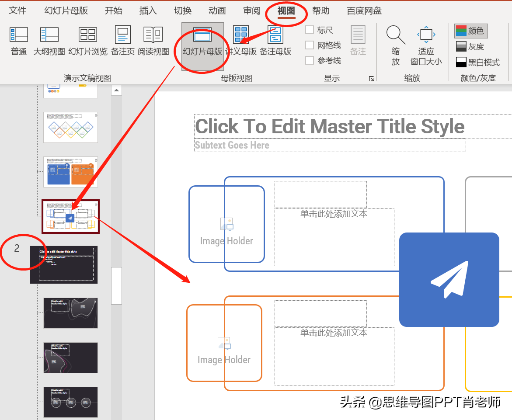Open the Home (开始) tab

coord(113,11)
